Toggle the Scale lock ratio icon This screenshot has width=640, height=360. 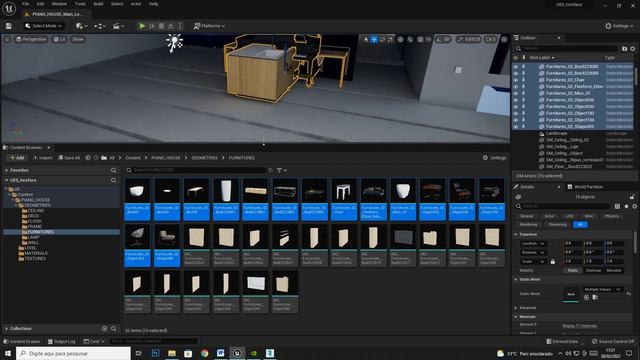553,262
